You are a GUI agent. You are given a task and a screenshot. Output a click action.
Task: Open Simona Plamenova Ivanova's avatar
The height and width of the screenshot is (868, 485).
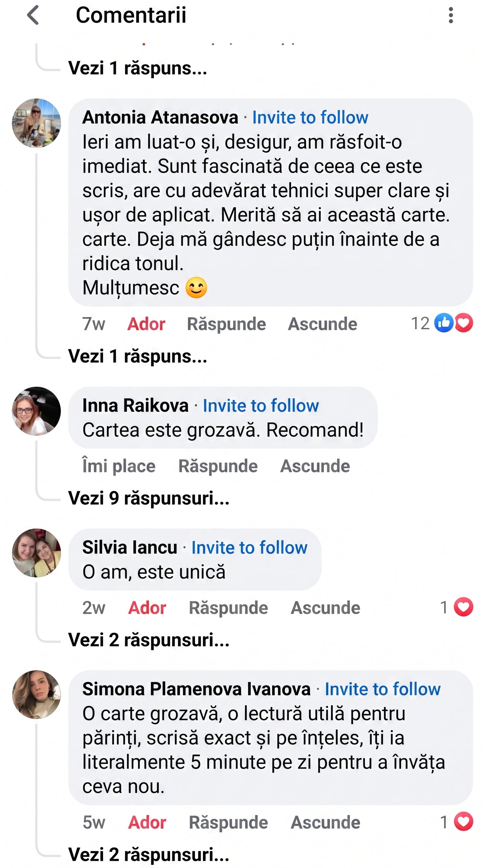(x=36, y=695)
